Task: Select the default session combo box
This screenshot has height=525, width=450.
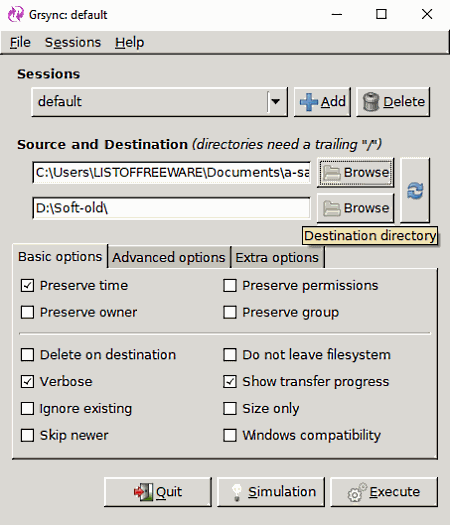Action: (160, 102)
